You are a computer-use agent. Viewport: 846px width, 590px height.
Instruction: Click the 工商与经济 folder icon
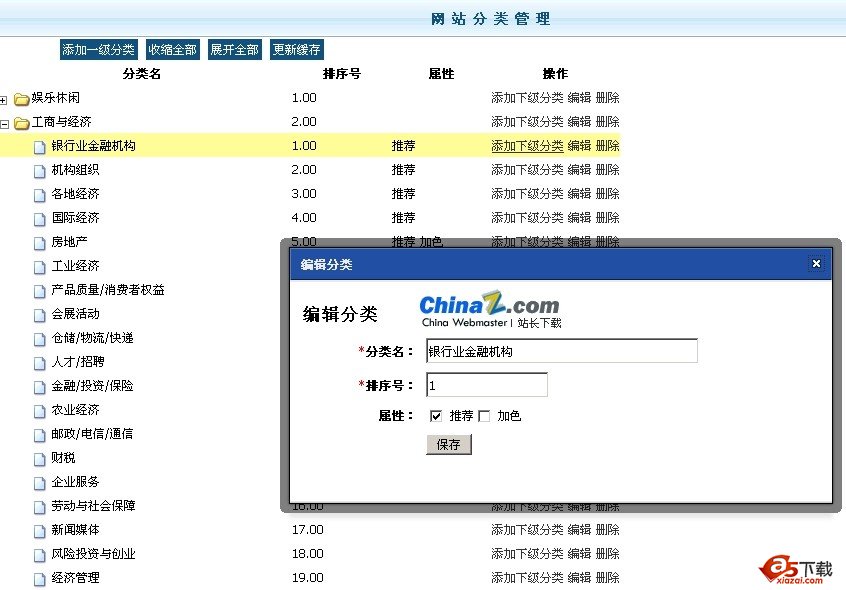tap(21, 123)
